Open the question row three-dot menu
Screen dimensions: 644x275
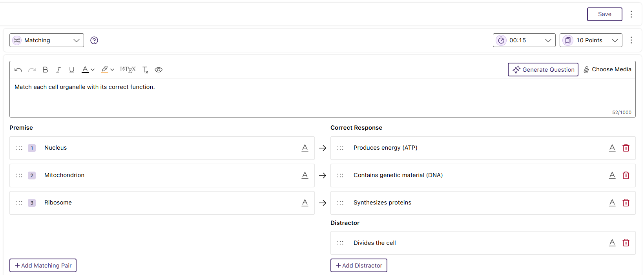click(631, 40)
